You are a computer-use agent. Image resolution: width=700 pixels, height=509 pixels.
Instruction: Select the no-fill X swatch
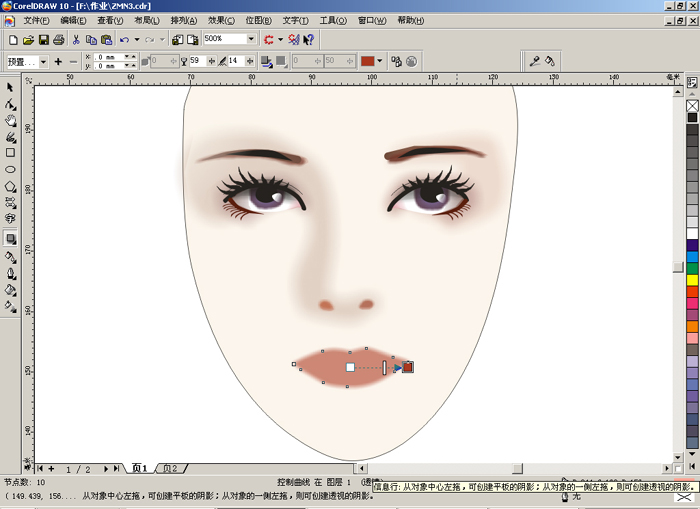[692, 106]
